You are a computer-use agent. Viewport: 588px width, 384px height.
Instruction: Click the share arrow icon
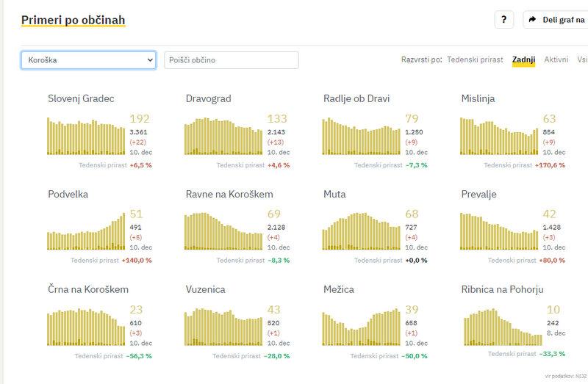532,20
